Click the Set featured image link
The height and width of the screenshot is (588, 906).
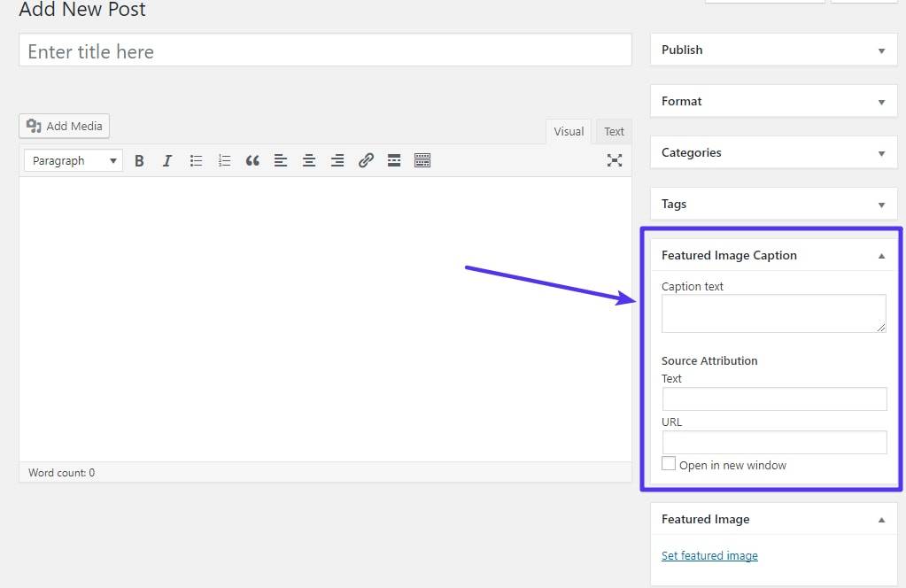pos(709,556)
